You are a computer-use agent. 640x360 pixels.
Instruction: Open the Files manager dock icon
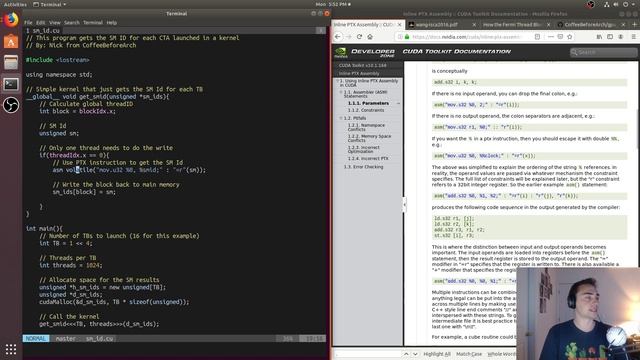[11, 62]
